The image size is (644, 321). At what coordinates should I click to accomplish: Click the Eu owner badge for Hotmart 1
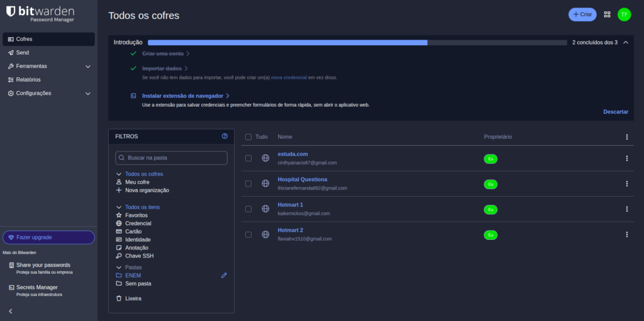click(x=491, y=210)
